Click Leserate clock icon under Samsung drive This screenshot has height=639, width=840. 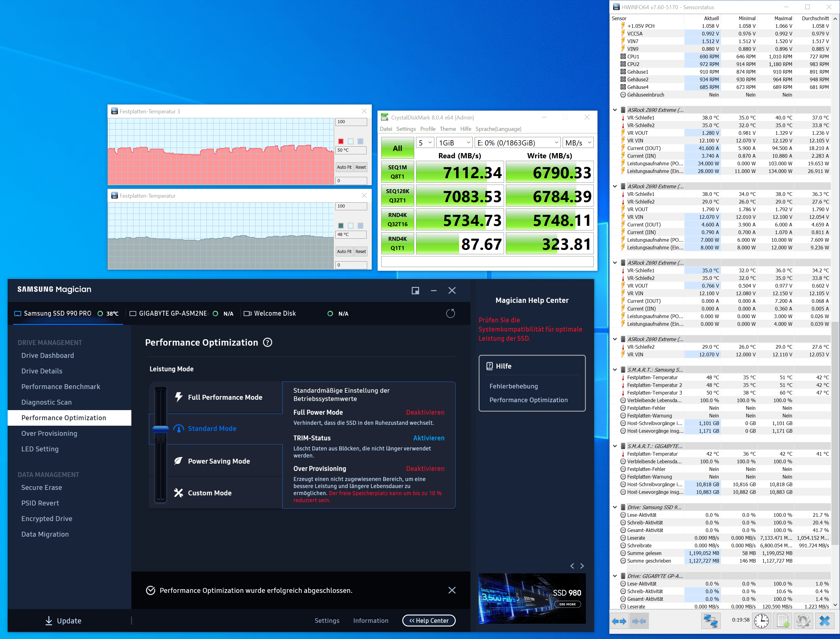tap(623, 538)
